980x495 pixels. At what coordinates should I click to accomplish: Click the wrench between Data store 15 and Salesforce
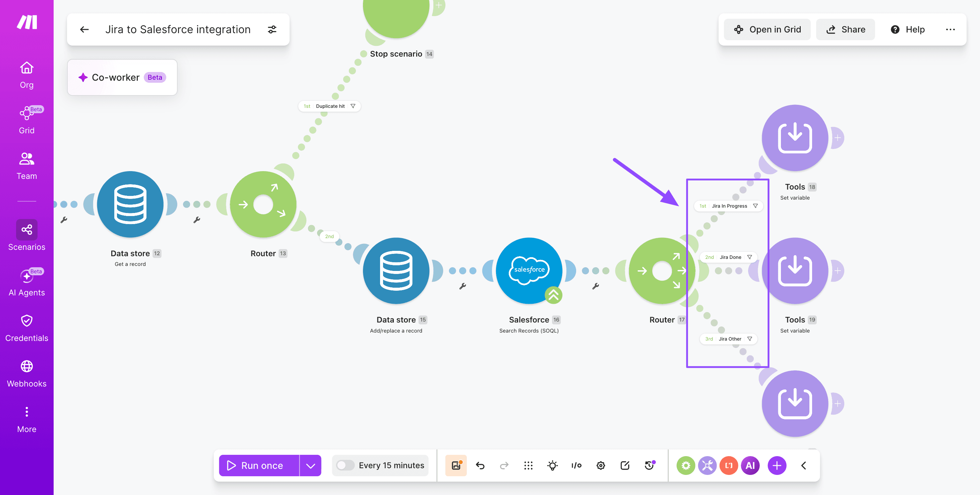[463, 286]
